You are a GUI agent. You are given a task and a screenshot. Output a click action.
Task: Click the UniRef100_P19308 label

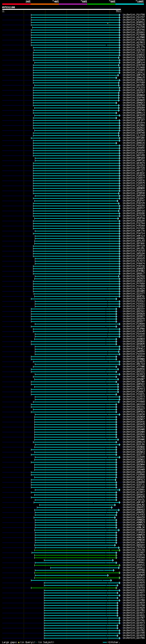pyautogui.click(x=134, y=334)
